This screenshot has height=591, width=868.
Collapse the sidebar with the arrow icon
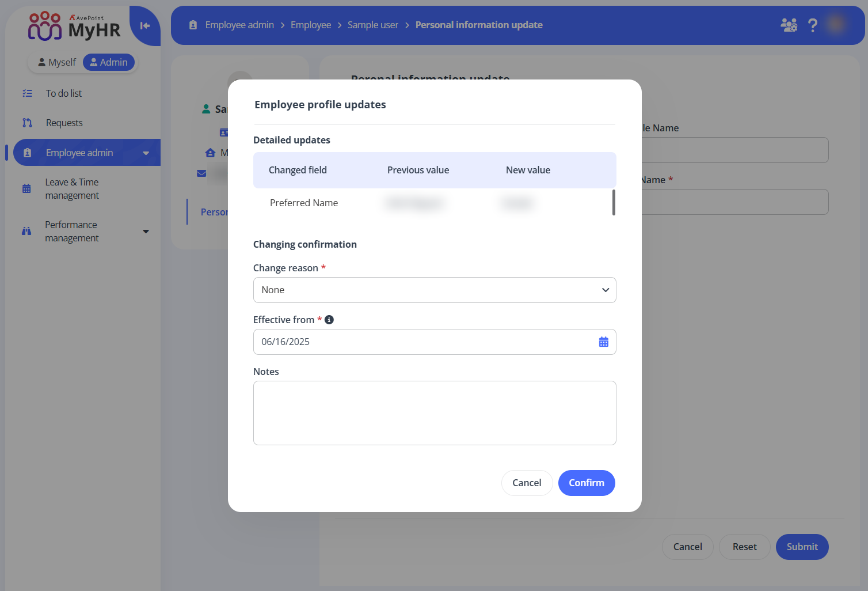click(145, 25)
